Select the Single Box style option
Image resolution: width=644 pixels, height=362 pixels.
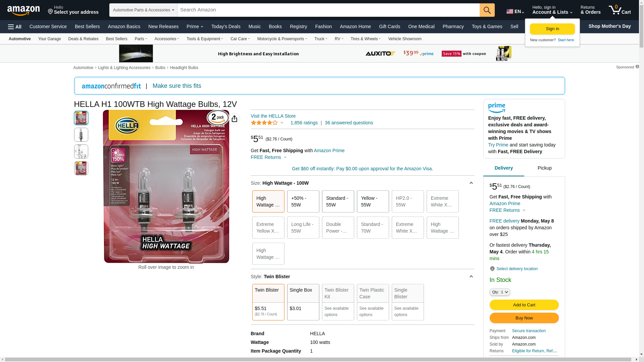pos(303,302)
